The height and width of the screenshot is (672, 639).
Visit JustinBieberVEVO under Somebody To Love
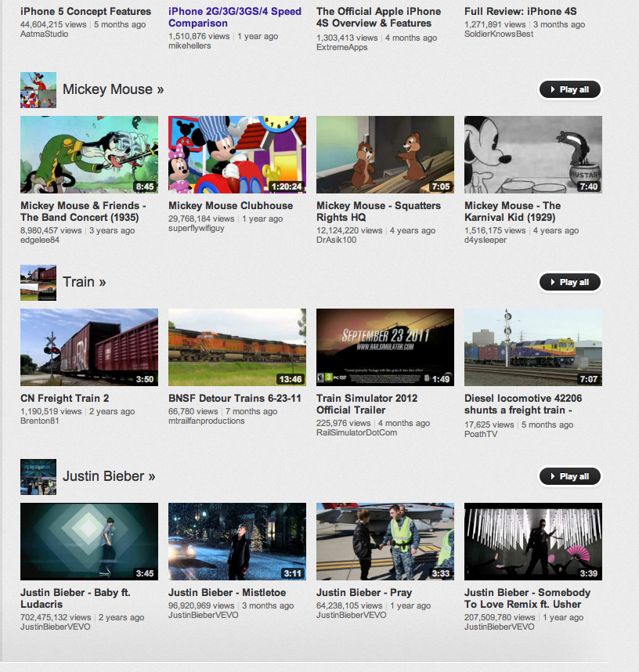tap(500, 627)
